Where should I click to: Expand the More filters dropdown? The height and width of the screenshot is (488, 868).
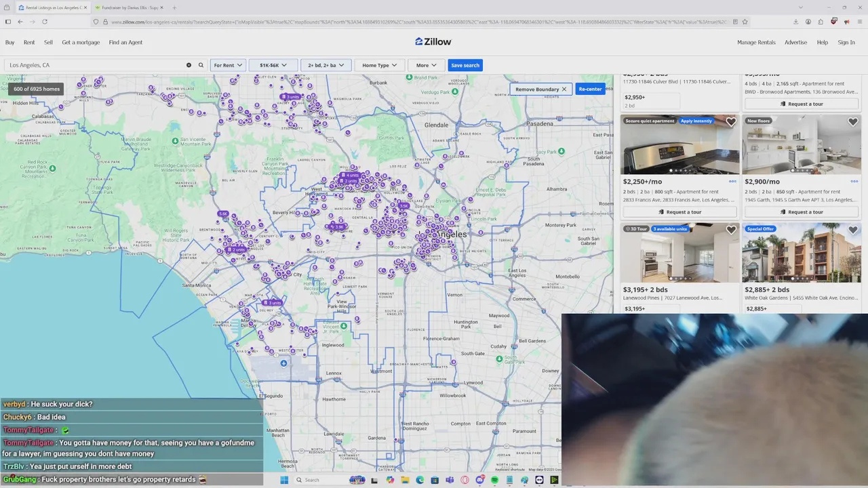tap(427, 65)
